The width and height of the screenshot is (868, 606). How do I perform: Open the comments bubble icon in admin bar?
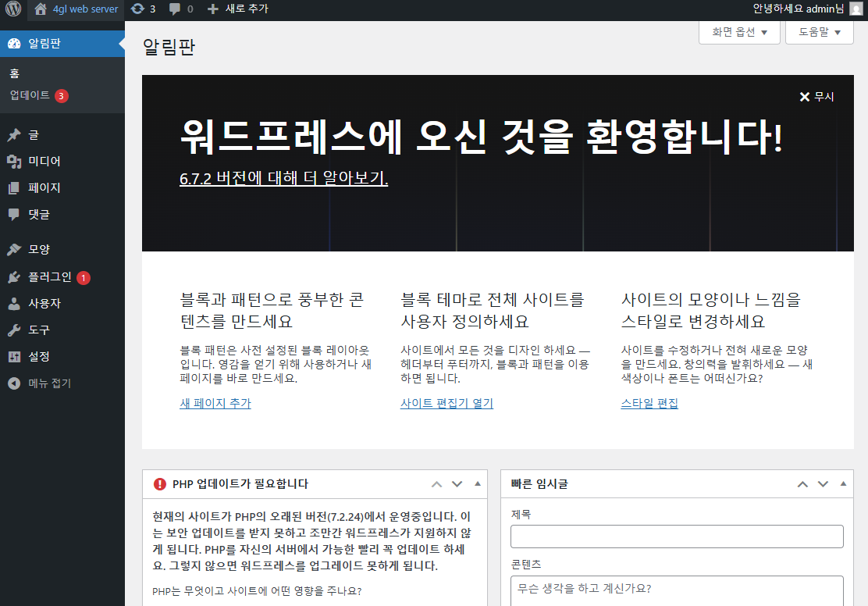(x=174, y=9)
